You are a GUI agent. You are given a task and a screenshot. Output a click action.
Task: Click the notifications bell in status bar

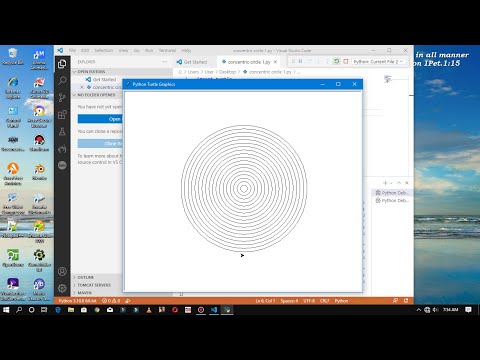[406, 301]
